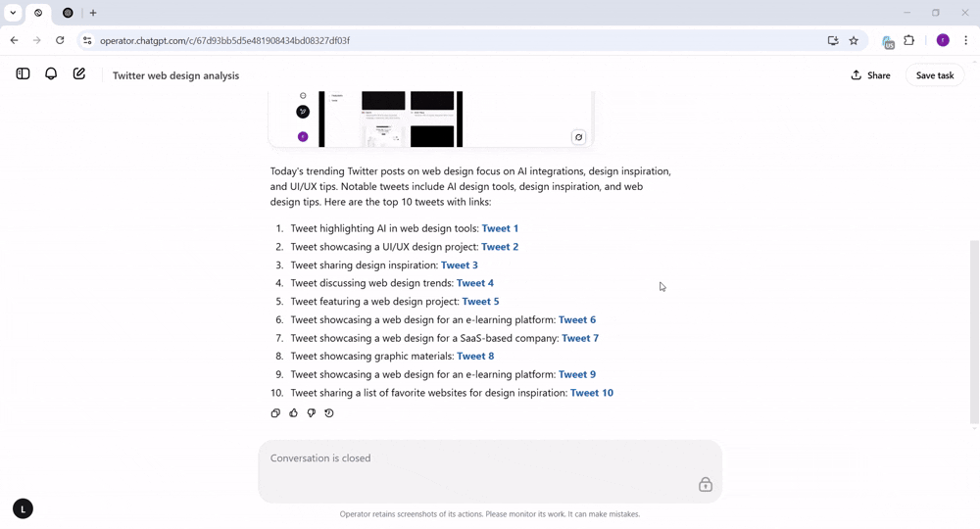The height and width of the screenshot is (529, 980).
Task: Give thumbs down to the response
Action: [312, 412]
